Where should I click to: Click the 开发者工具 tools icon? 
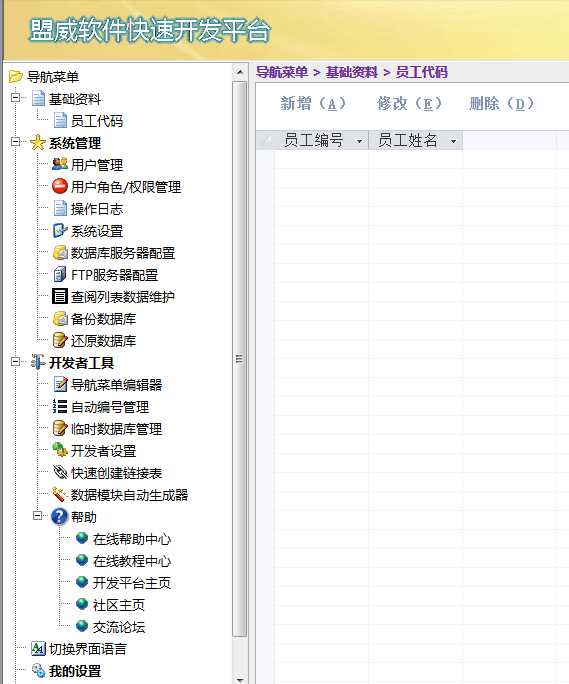pyautogui.click(x=38, y=362)
